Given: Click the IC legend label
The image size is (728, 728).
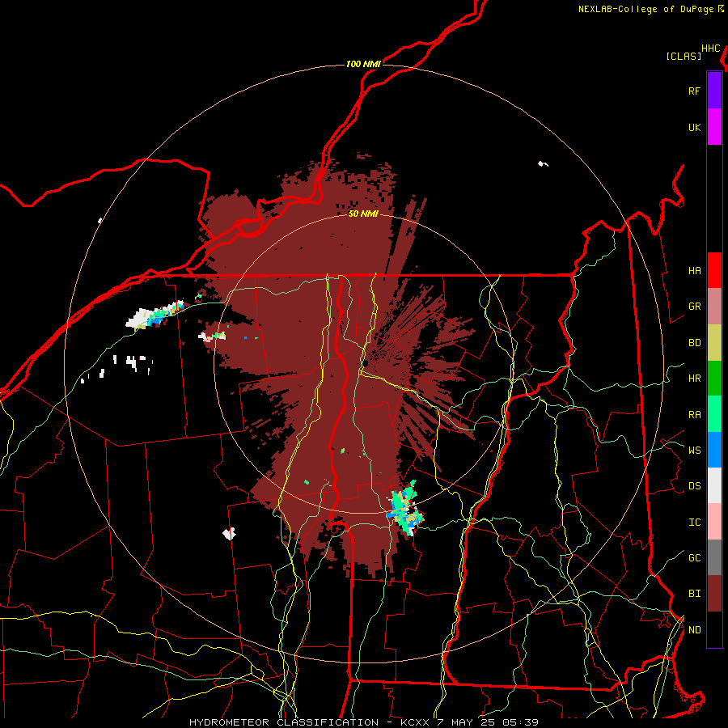Looking at the screenshot, I should [x=694, y=523].
